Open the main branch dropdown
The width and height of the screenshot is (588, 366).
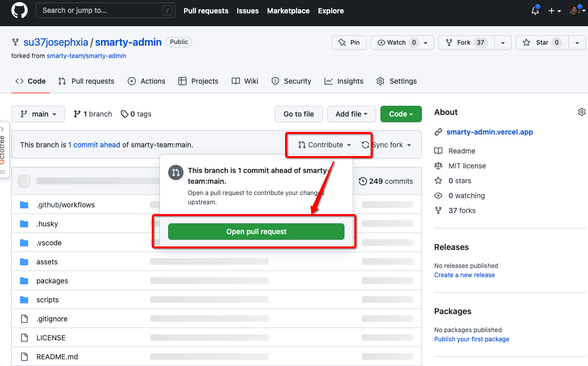click(x=38, y=114)
